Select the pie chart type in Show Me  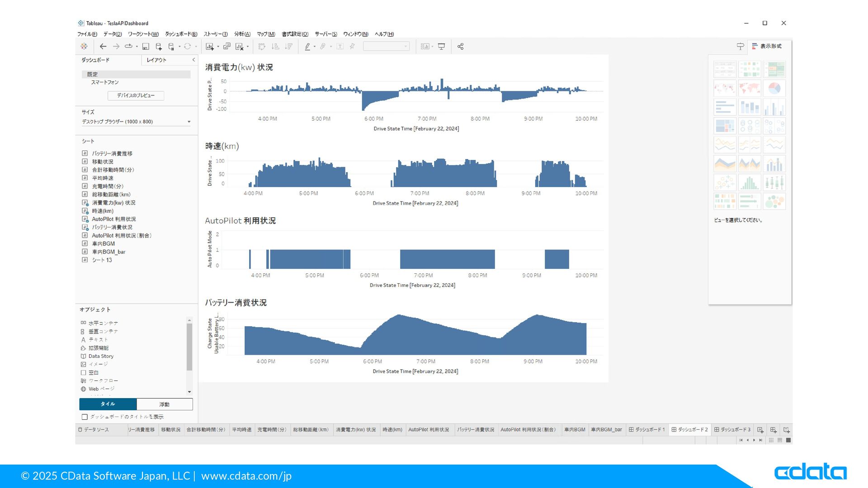pyautogui.click(x=774, y=88)
